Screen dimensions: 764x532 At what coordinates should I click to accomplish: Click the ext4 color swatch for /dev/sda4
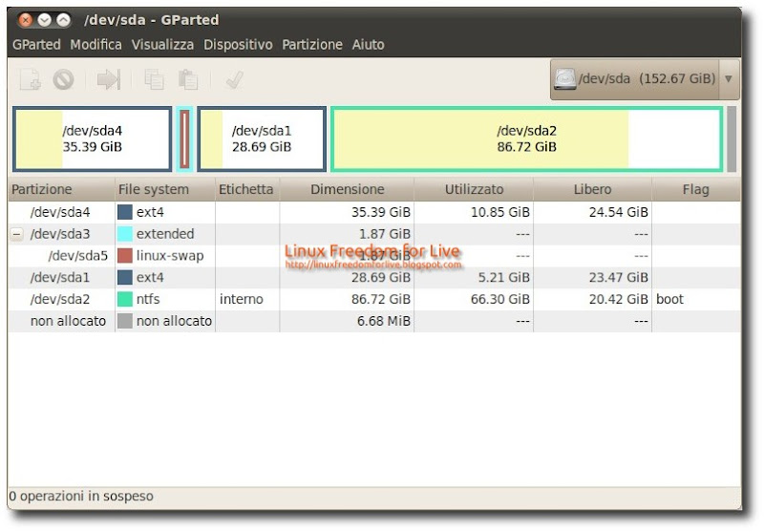125,212
